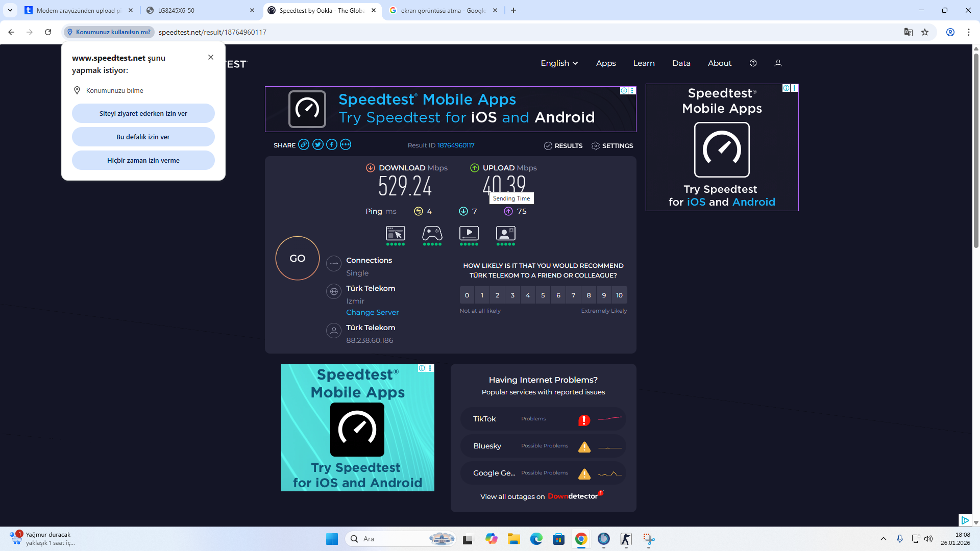
Task: Click the Connections mode icon
Action: pos(334,263)
